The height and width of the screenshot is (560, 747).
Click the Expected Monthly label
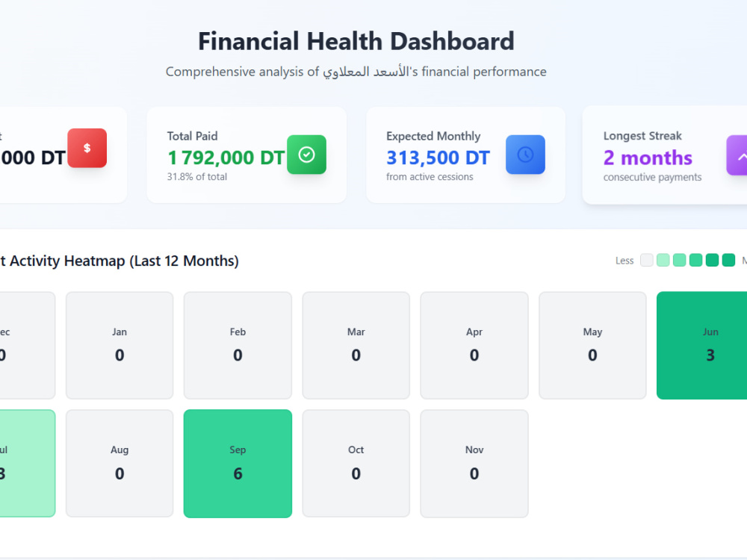tap(433, 136)
